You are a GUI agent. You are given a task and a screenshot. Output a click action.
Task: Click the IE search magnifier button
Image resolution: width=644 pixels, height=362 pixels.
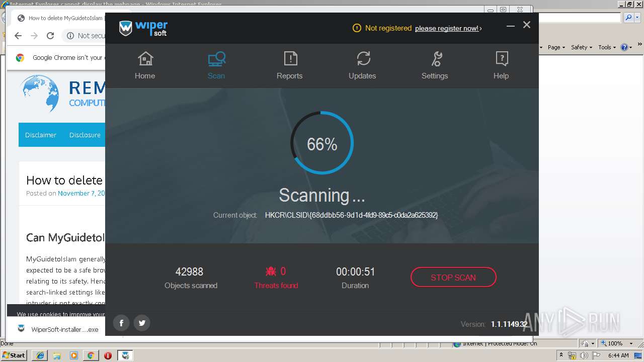pos(628,18)
